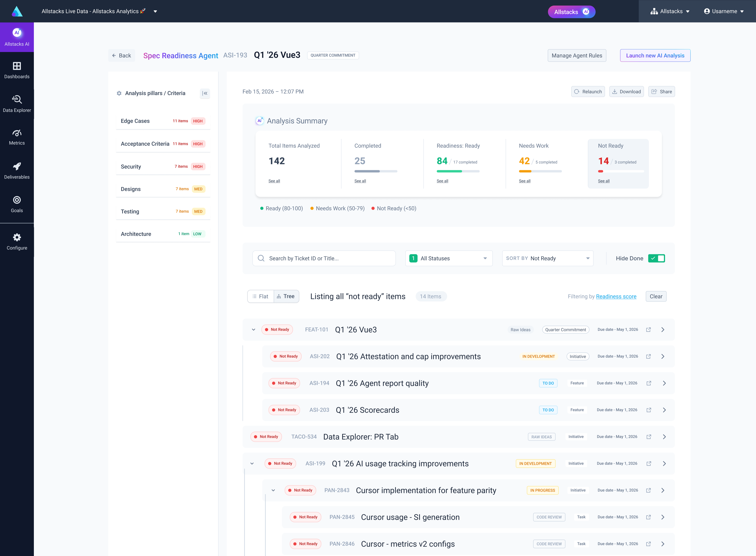This screenshot has width=756, height=556.
Task: Collapse the FEAT-101 Q1 '26 Vue3 row
Action: 253,330
